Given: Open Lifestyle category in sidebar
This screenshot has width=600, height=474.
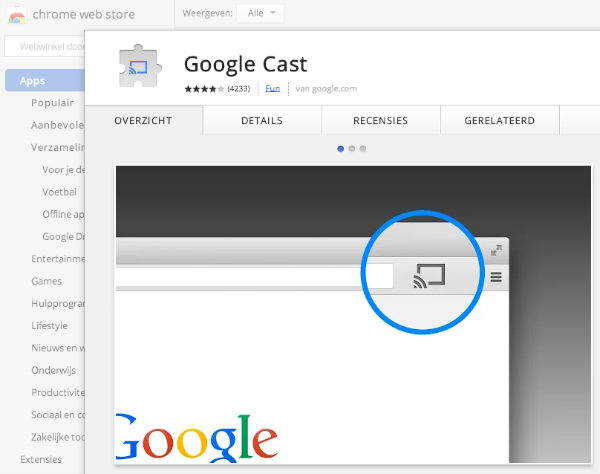Looking at the screenshot, I should (x=49, y=326).
